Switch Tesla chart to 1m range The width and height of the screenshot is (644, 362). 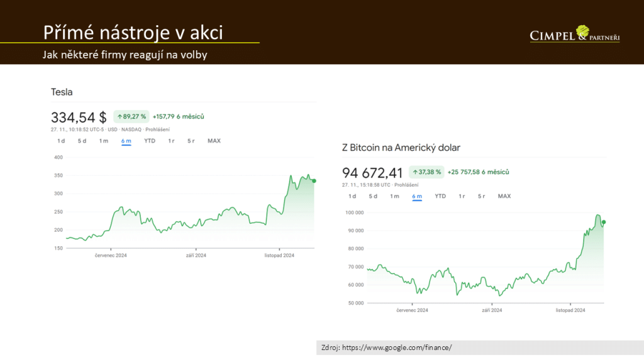point(104,141)
